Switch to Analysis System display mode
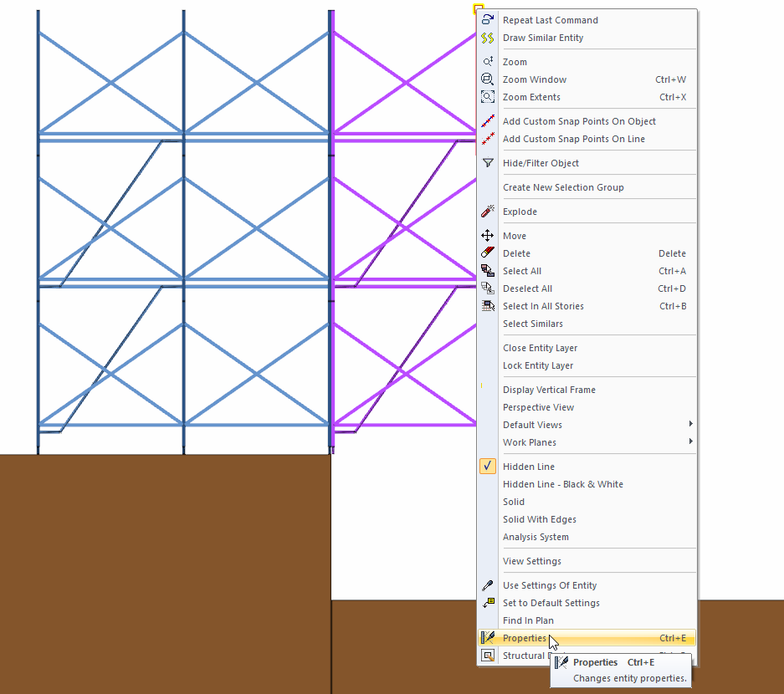 tap(535, 537)
